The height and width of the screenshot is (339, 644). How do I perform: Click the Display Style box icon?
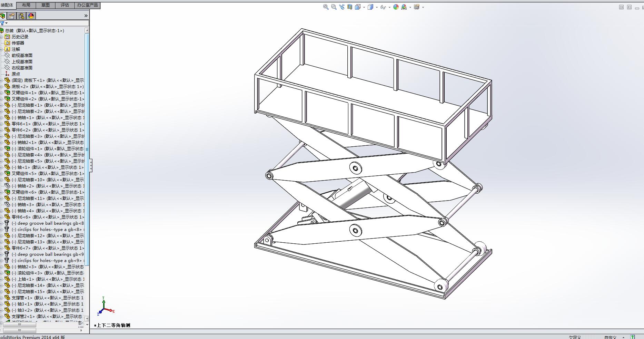click(370, 7)
